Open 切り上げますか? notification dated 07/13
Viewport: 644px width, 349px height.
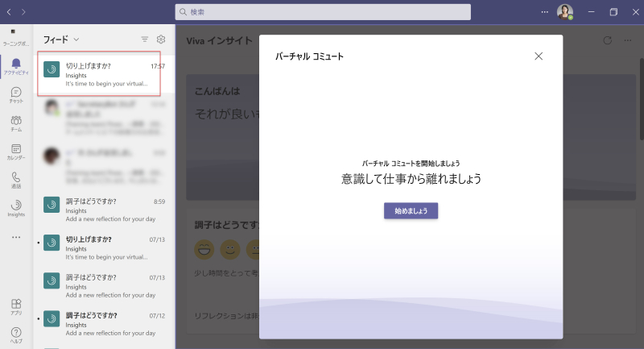coord(105,248)
